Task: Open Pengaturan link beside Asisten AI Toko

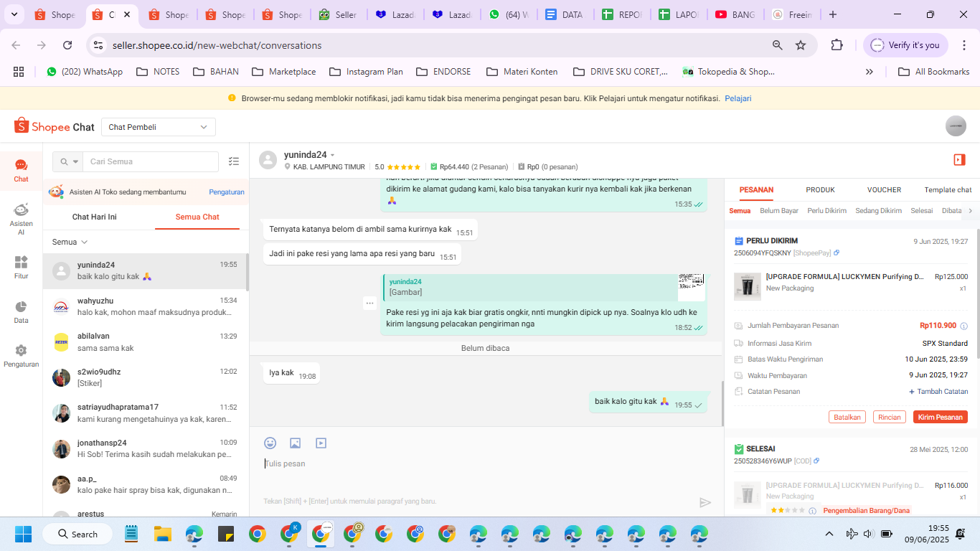Action: point(227,192)
